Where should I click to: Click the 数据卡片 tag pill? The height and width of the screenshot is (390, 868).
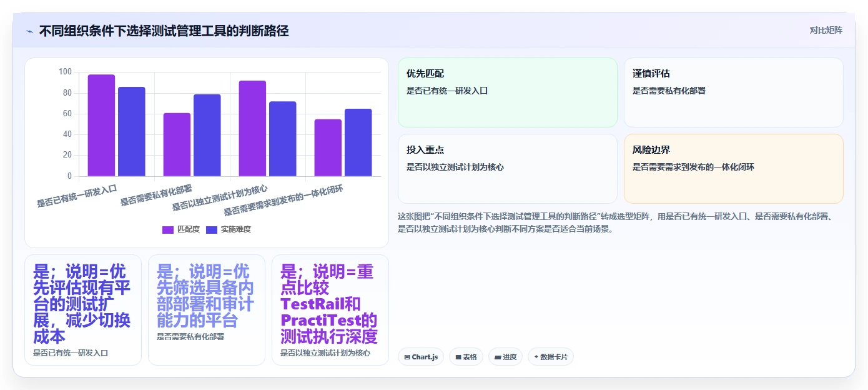tap(551, 357)
